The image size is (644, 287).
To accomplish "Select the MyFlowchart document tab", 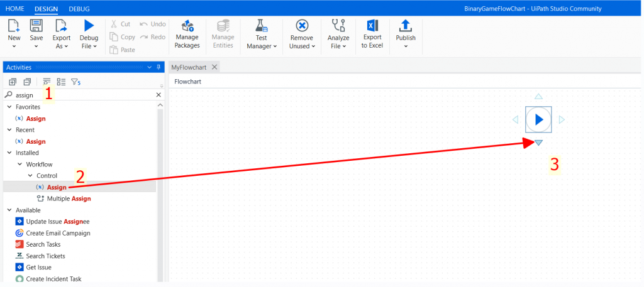I will point(189,67).
